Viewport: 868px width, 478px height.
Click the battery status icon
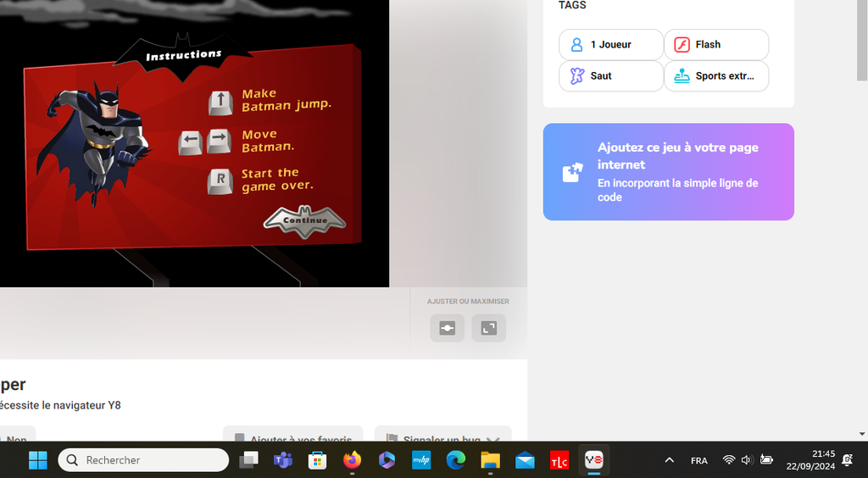pos(766,459)
